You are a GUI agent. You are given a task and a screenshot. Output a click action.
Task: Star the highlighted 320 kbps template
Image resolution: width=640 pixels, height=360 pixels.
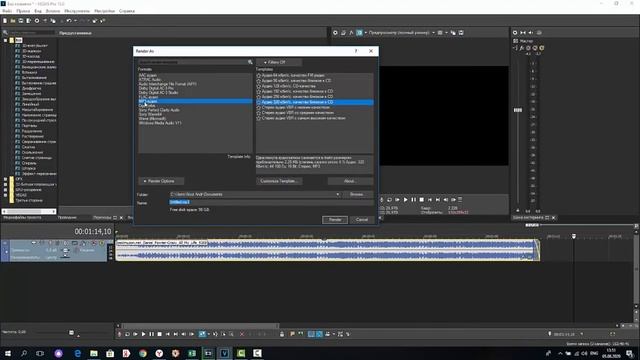click(x=258, y=102)
